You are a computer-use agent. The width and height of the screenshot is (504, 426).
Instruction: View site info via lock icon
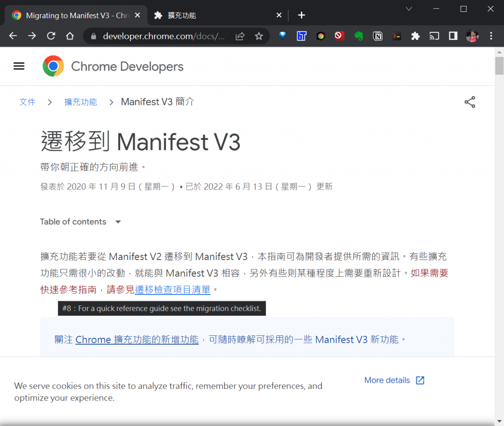[x=94, y=36]
